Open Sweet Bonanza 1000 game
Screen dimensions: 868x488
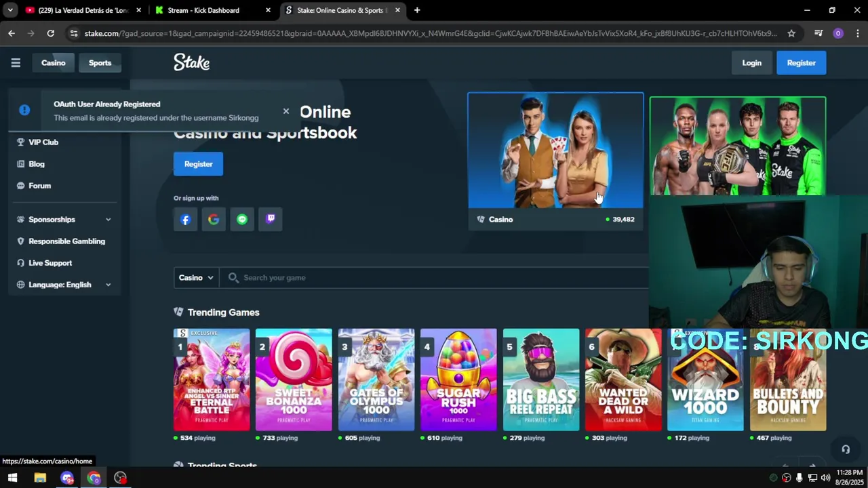(x=294, y=380)
